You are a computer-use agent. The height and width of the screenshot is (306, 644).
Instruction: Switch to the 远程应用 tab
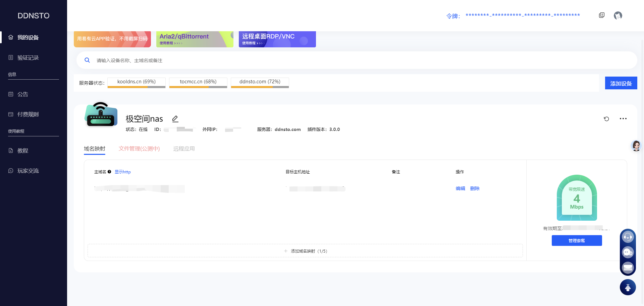[184, 149]
